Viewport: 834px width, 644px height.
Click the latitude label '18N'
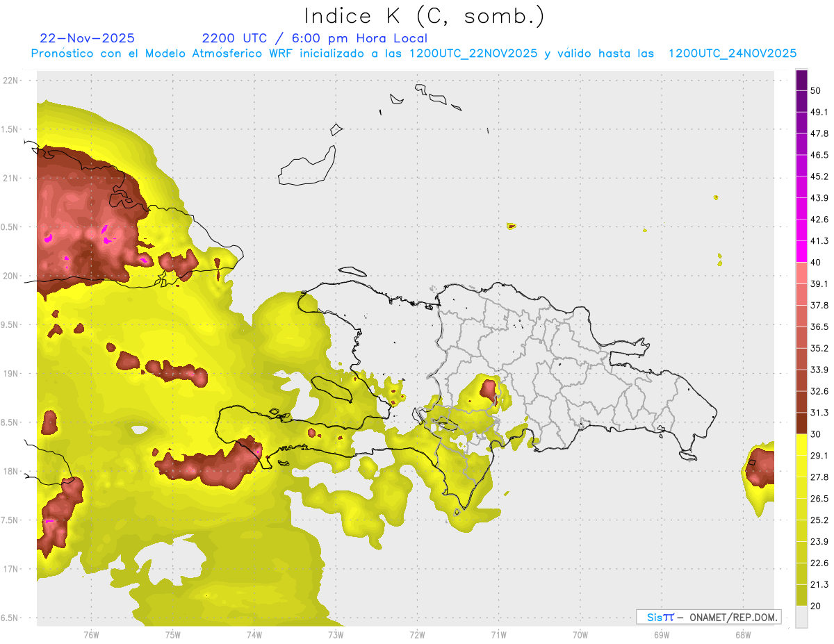pos(11,471)
